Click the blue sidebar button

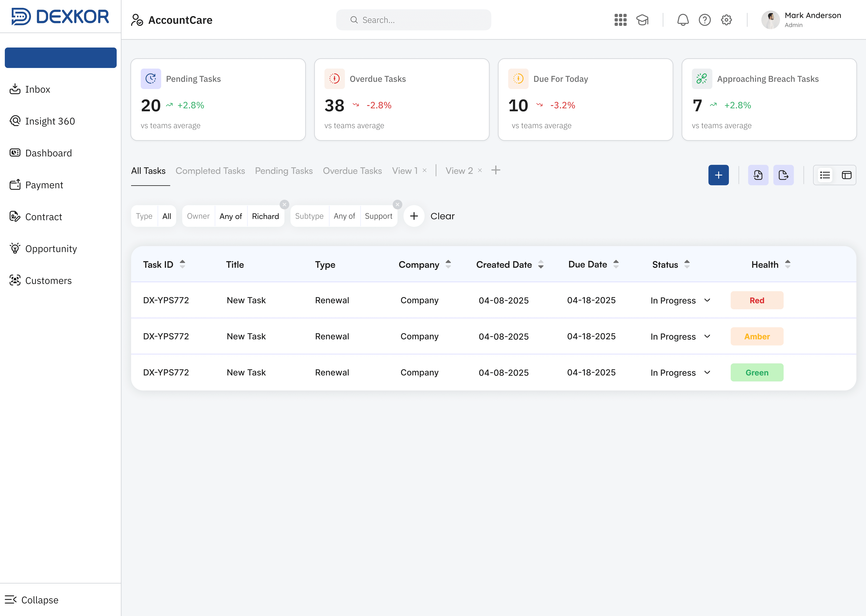[x=61, y=58]
